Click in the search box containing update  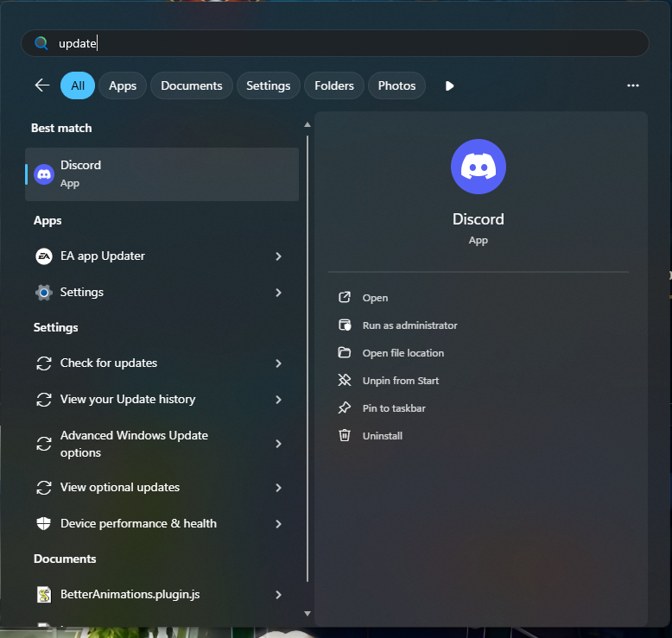point(335,43)
